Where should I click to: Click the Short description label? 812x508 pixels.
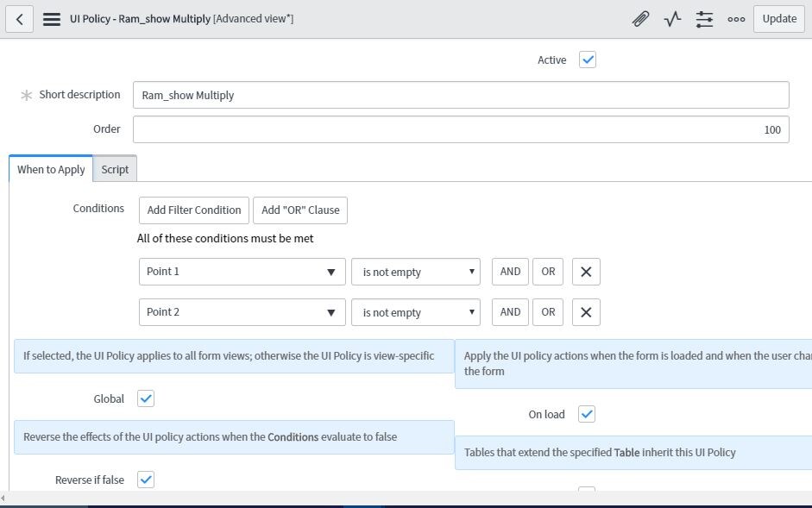[79, 95]
